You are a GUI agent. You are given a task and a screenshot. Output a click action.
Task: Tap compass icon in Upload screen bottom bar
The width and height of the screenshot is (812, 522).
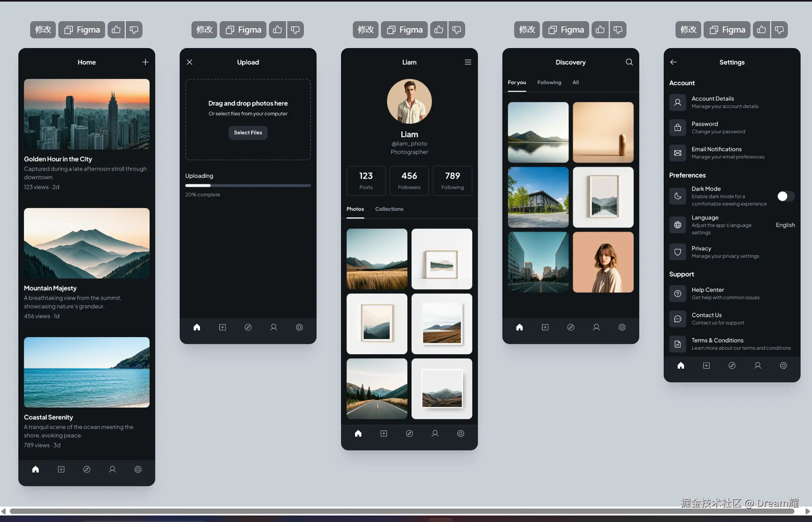(x=248, y=327)
